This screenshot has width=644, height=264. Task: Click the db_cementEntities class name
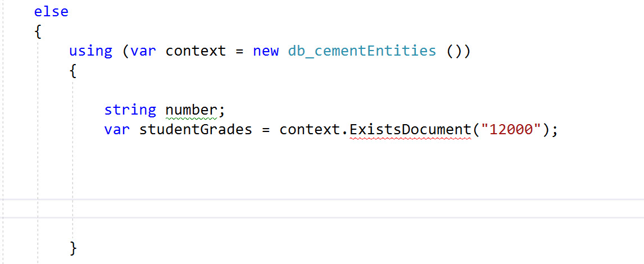pos(362,51)
